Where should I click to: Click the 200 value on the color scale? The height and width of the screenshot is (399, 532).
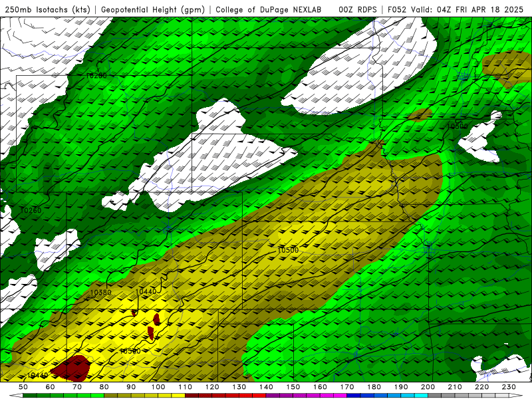click(428, 387)
